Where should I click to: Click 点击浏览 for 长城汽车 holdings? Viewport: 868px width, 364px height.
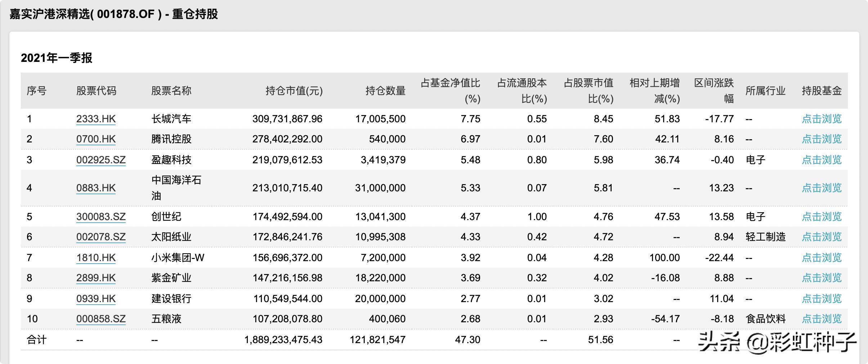click(822, 119)
